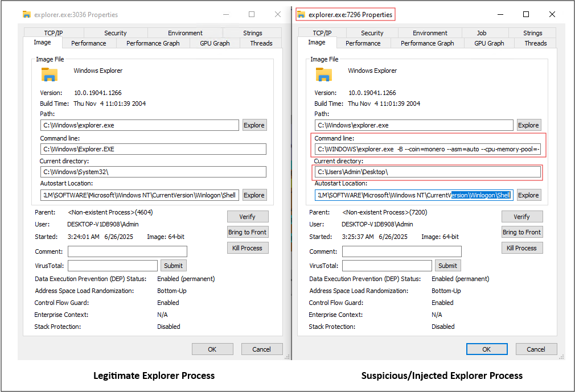Kill Process in the 7296 window

click(x=522, y=248)
